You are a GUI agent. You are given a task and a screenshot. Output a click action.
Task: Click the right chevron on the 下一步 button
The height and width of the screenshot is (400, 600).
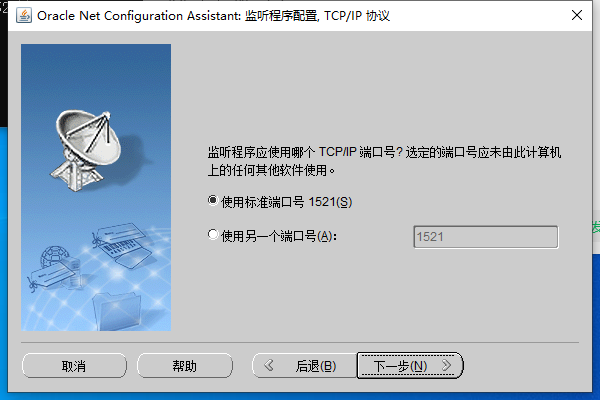point(446,366)
